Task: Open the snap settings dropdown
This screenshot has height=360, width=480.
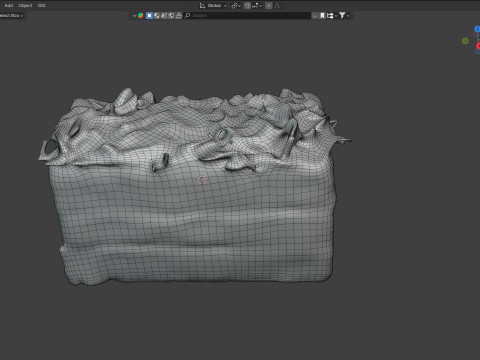Action: point(257,6)
